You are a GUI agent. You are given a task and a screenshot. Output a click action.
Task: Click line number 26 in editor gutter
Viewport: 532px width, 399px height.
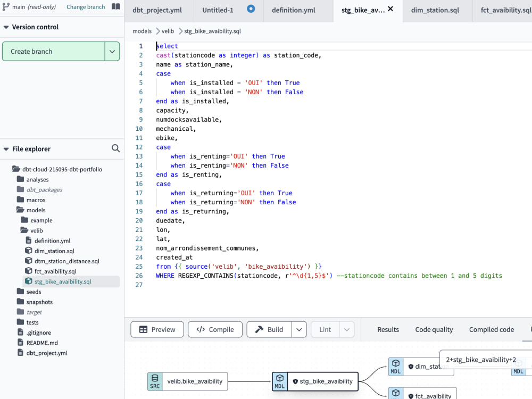pyautogui.click(x=139, y=276)
